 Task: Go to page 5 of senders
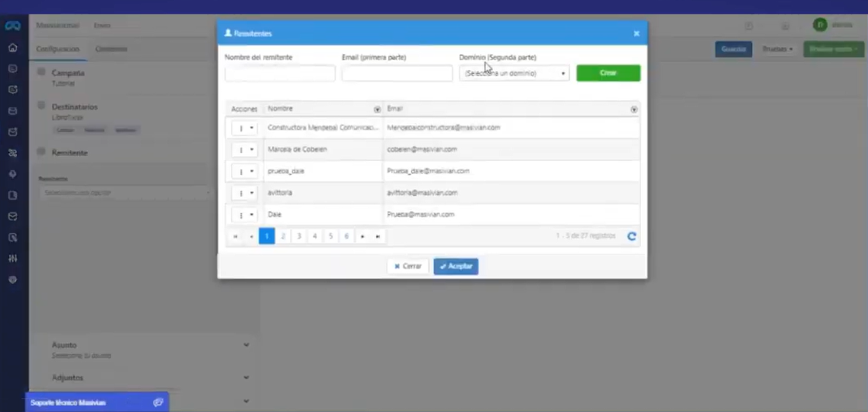[331, 236]
